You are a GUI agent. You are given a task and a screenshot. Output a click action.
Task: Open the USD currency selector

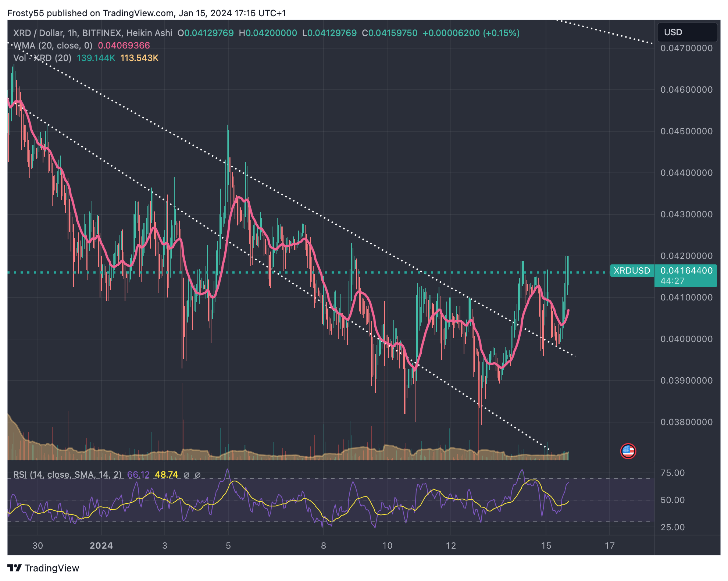[x=687, y=32]
